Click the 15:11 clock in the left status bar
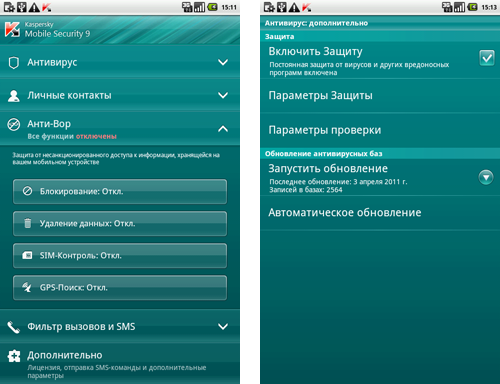The image size is (500, 384). coord(229,7)
